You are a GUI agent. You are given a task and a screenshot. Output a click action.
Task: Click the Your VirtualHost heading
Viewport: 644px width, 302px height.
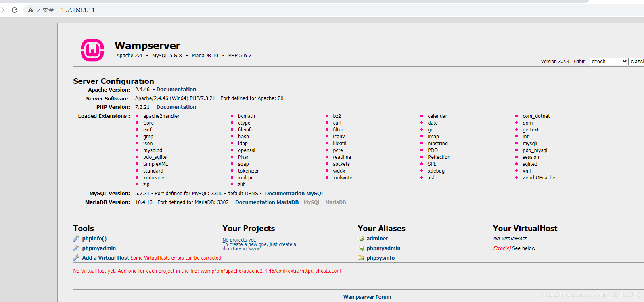[x=525, y=228]
